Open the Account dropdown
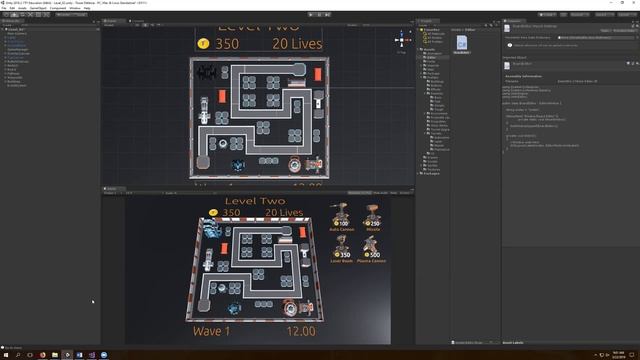Viewport: 640px width, 360px height. click(x=580, y=15)
